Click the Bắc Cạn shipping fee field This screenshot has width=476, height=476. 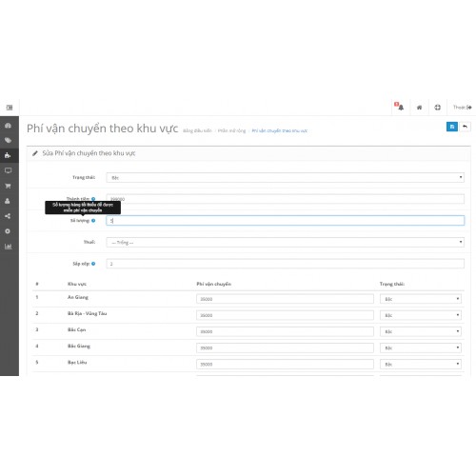point(285,331)
